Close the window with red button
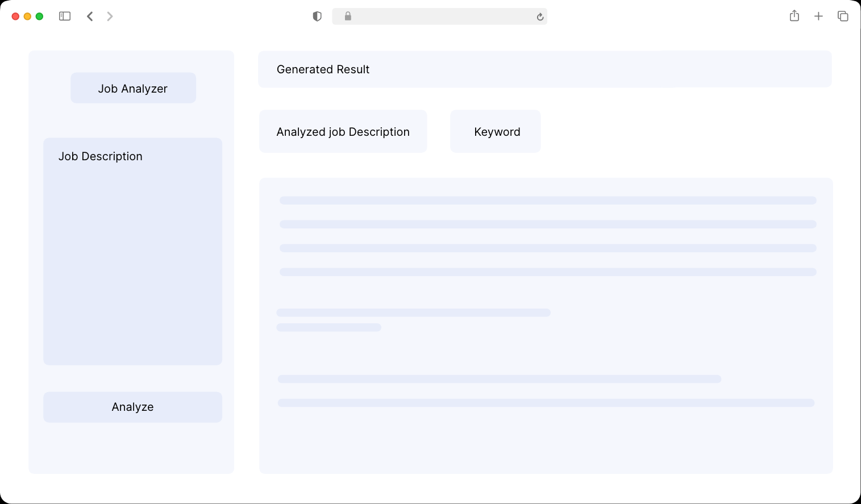This screenshot has height=504, width=861. pos(15,16)
